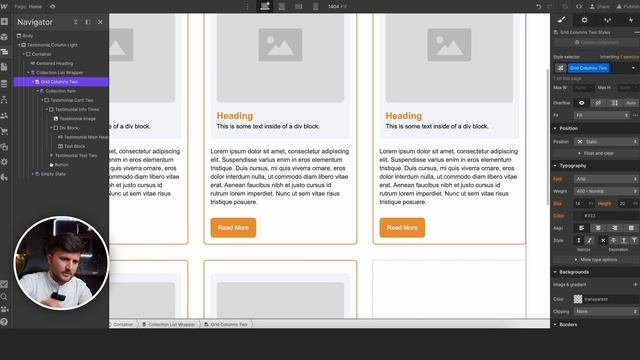
Task: Open the Fit dropdown
Action: click(x=602, y=116)
